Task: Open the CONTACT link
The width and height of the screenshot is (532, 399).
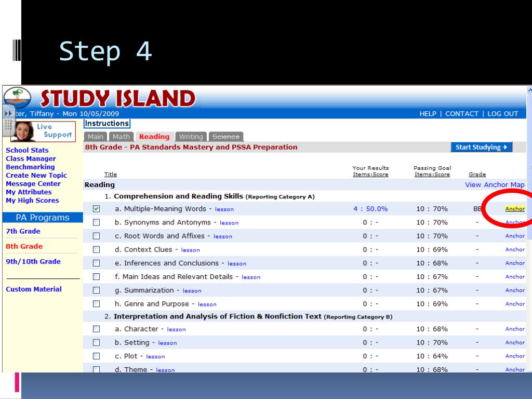Action: point(462,114)
